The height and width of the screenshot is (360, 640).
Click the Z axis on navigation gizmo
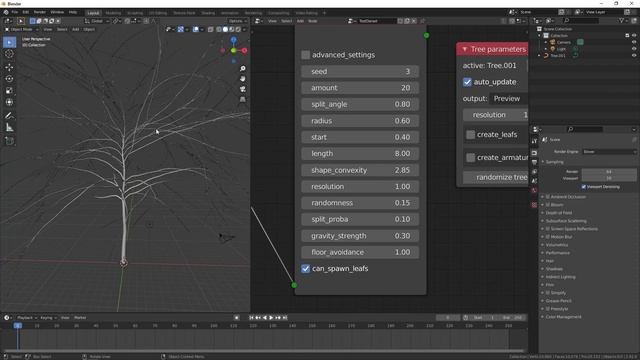[233, 40]
